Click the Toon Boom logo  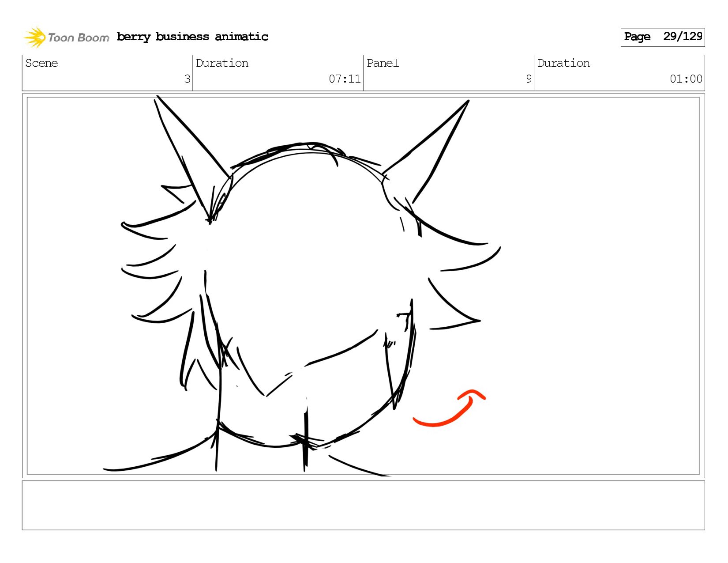(66, 37)
